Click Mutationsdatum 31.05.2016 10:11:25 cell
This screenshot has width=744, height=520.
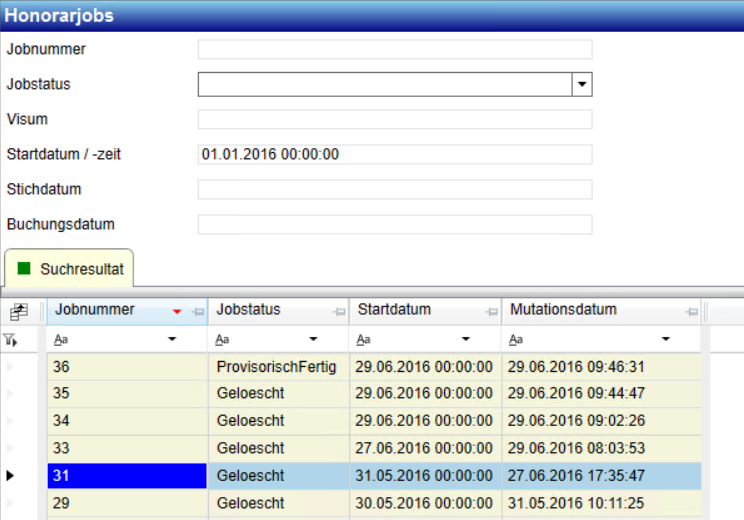[x=602, y=503]
